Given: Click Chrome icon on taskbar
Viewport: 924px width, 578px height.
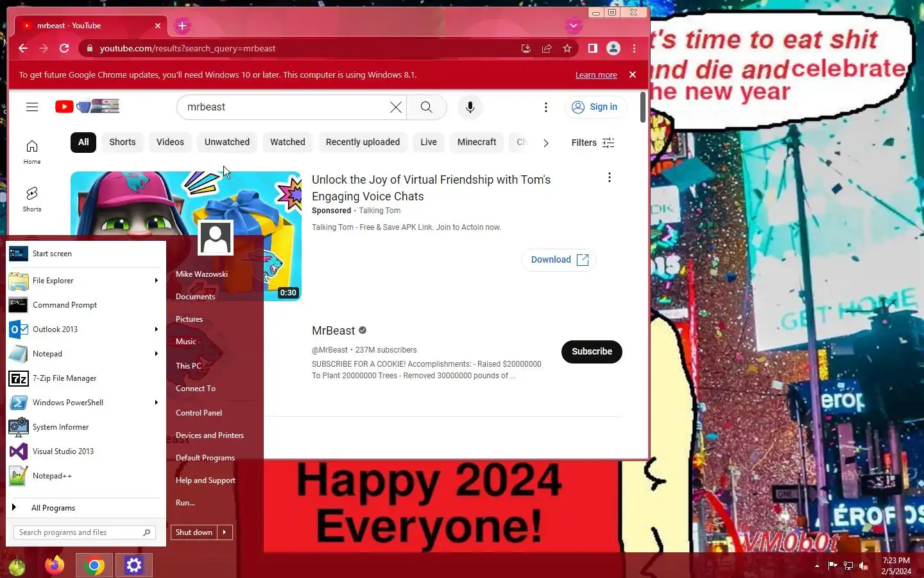Looking at the screenshot, I should coord(94,565).
